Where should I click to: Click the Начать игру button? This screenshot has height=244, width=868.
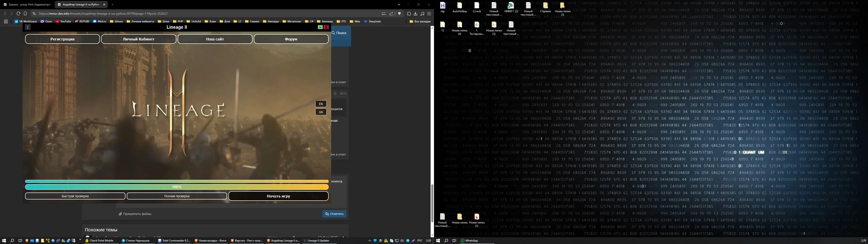(278, 196)
